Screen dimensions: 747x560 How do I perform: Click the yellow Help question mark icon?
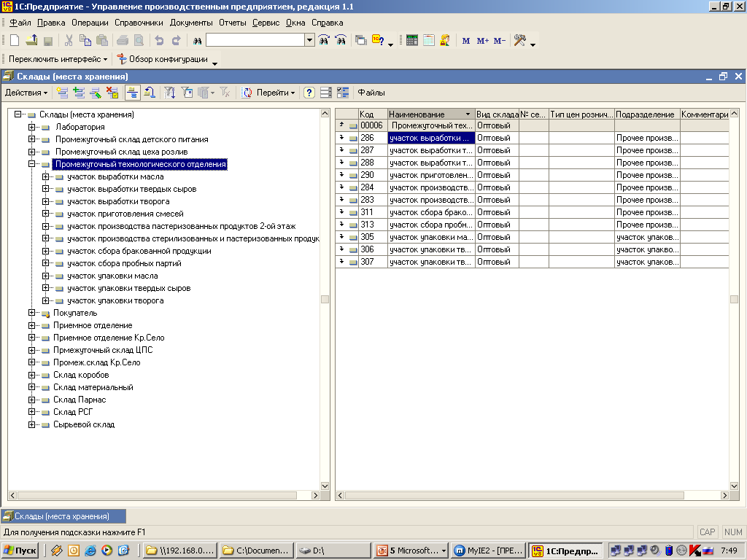309,93
